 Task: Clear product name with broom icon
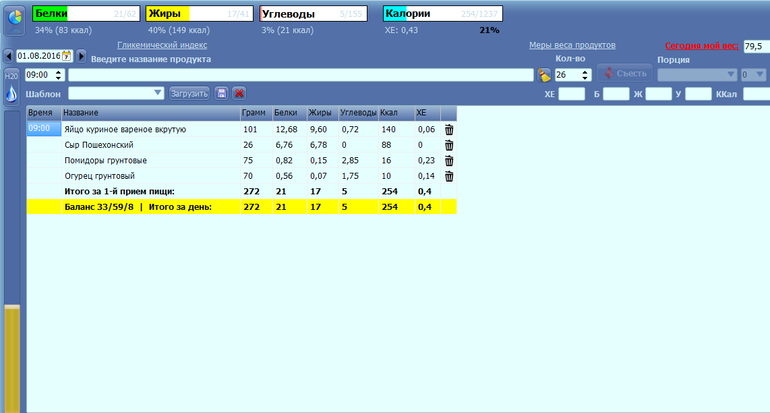[x=544, y=75]
